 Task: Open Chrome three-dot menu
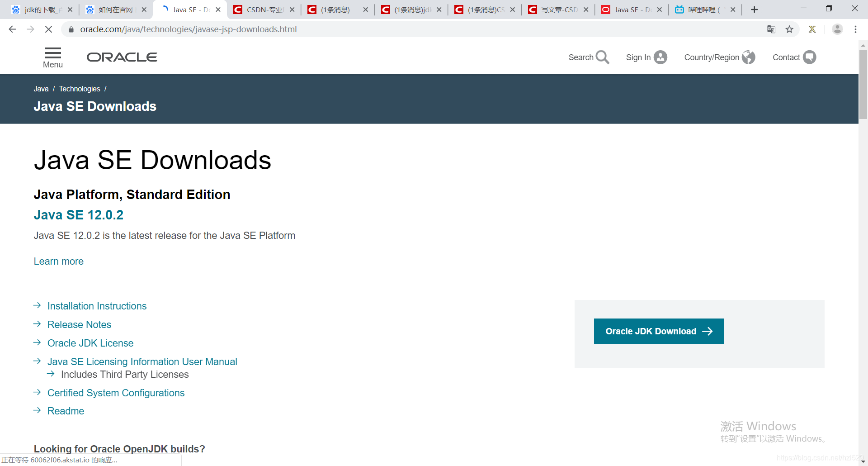coord(855,29)
